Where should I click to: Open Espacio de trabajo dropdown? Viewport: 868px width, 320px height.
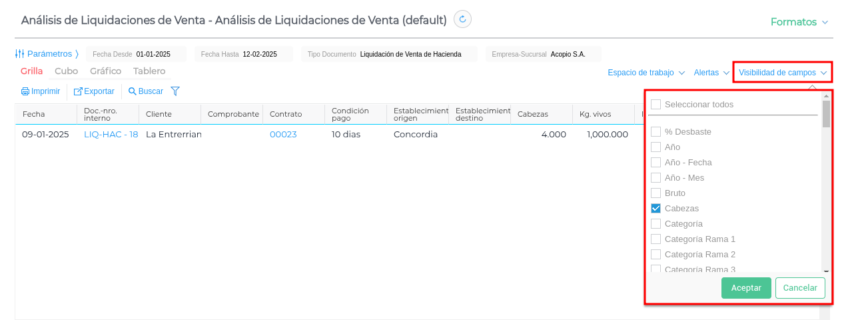[646, 73]
